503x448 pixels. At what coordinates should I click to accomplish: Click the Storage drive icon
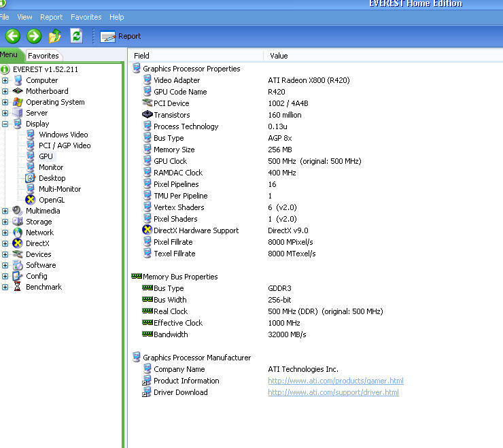18,222
